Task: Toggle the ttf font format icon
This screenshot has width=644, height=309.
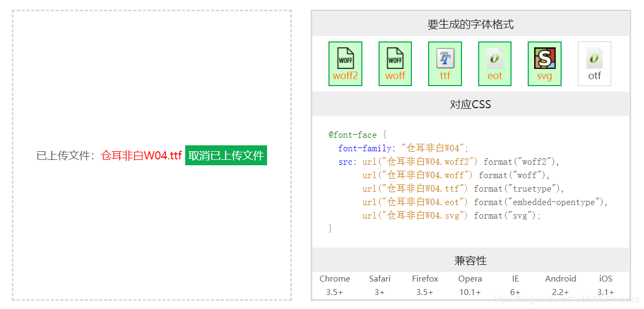Action: (445, 64)
